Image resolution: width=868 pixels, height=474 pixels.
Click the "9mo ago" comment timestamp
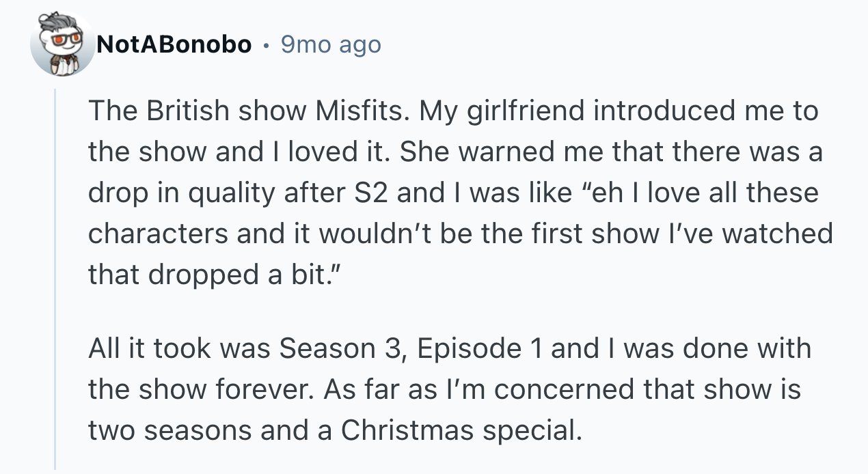(x=331, y=45)
